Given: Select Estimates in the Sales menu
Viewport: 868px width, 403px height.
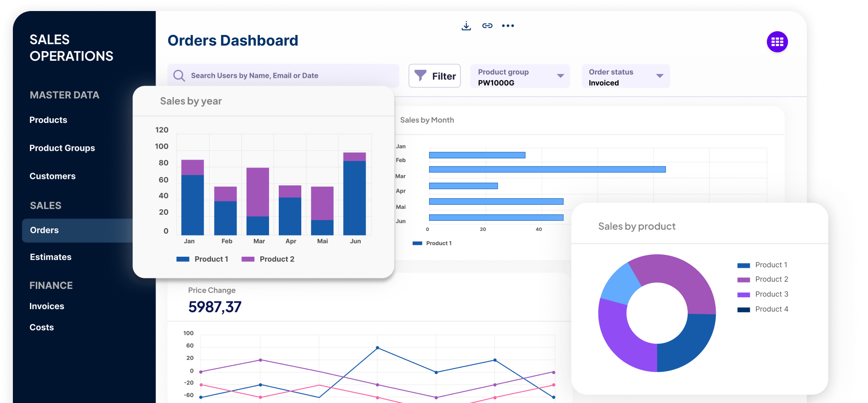Looking at the screenshot, I should (51, 257).
